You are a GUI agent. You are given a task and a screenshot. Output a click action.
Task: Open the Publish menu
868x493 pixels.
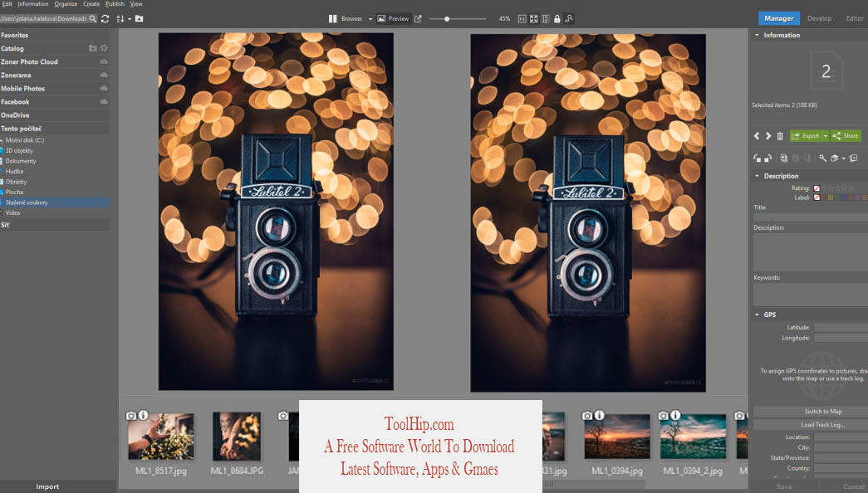point(115,4)
